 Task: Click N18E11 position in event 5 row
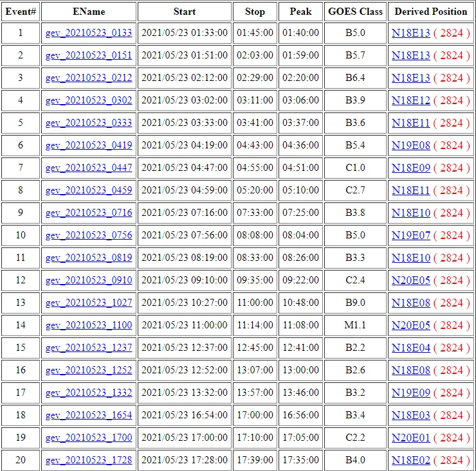coord(411,123)
